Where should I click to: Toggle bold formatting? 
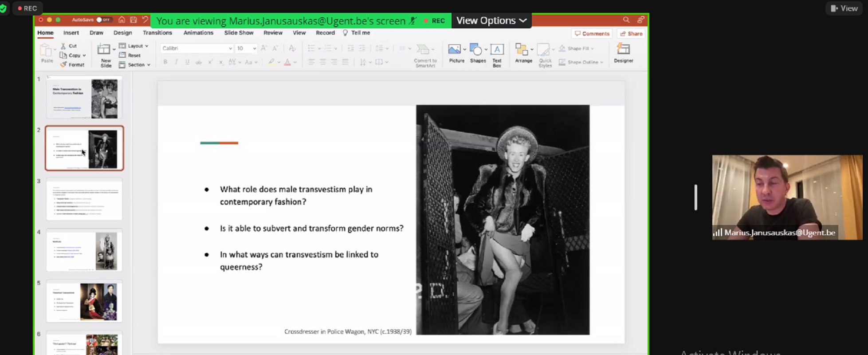[x=165, y=62]
